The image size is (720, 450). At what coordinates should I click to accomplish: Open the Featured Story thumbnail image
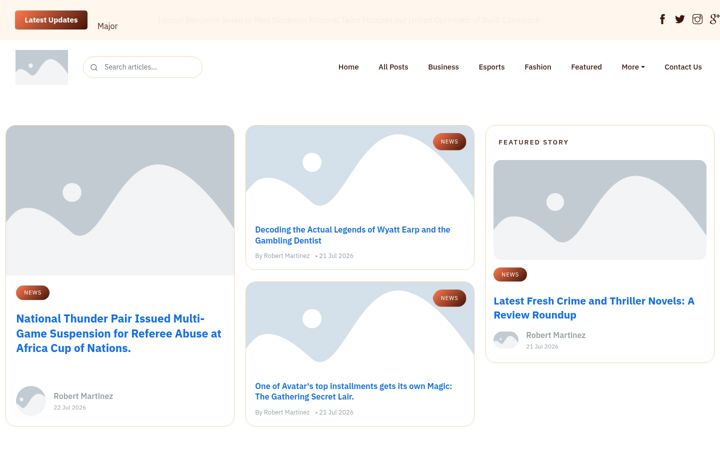click(600, 210)
